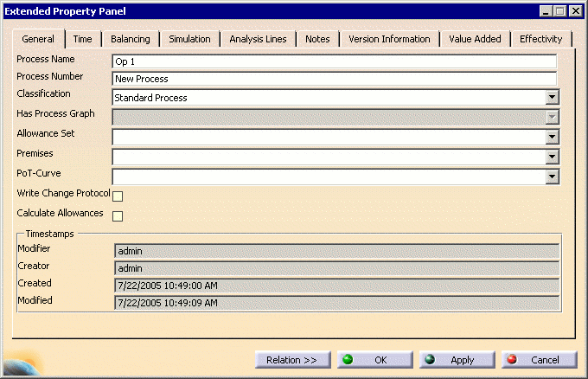Select the Notes tab
Viewport: 588px width, 379px height.
[x=317, y=39]
